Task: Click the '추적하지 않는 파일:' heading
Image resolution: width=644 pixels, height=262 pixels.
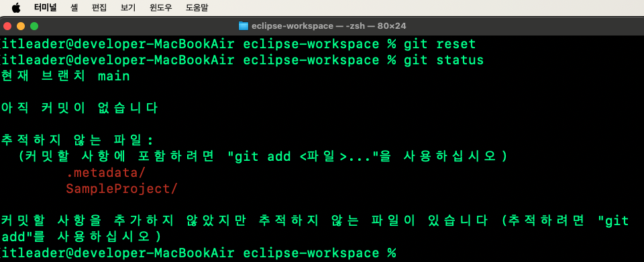Action: click(x=77, y=141)
